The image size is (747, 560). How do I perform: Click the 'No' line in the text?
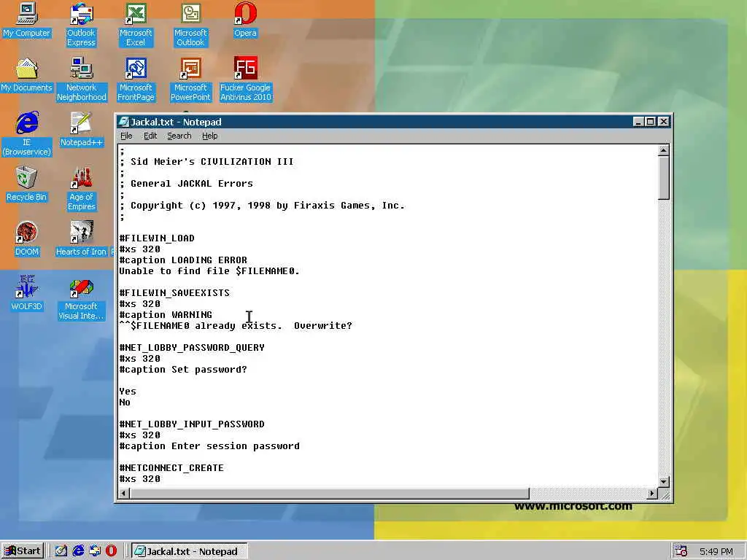[125, 402]
